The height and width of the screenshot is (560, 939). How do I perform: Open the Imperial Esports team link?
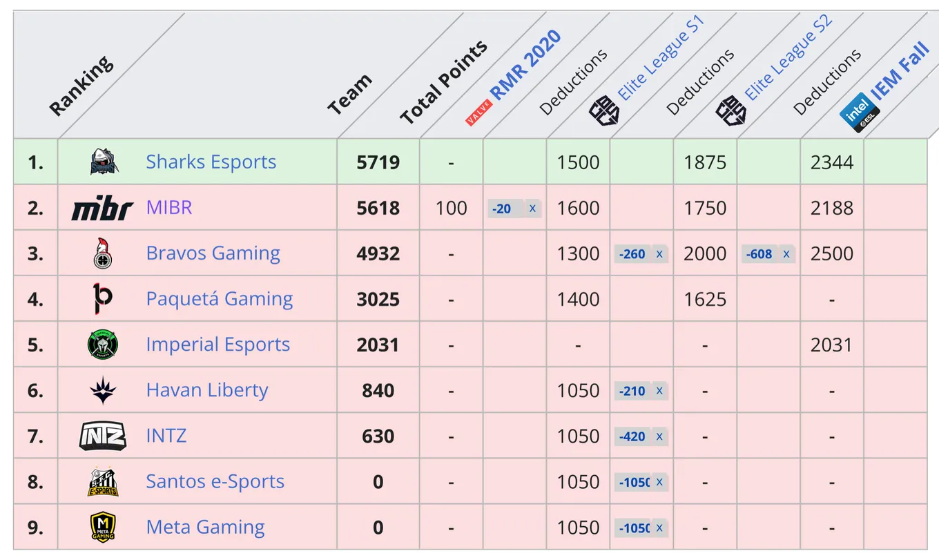click(x=218, y=345)
